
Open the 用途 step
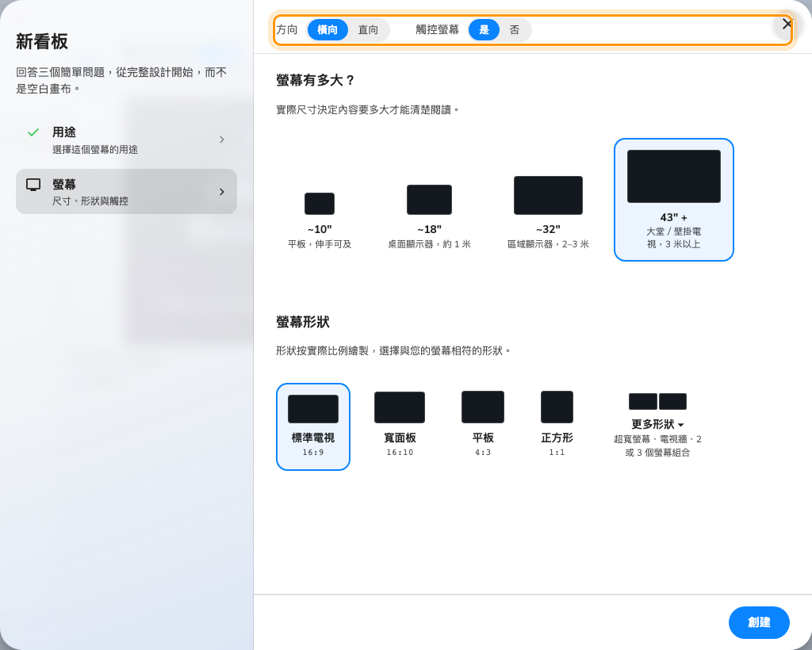126,140
